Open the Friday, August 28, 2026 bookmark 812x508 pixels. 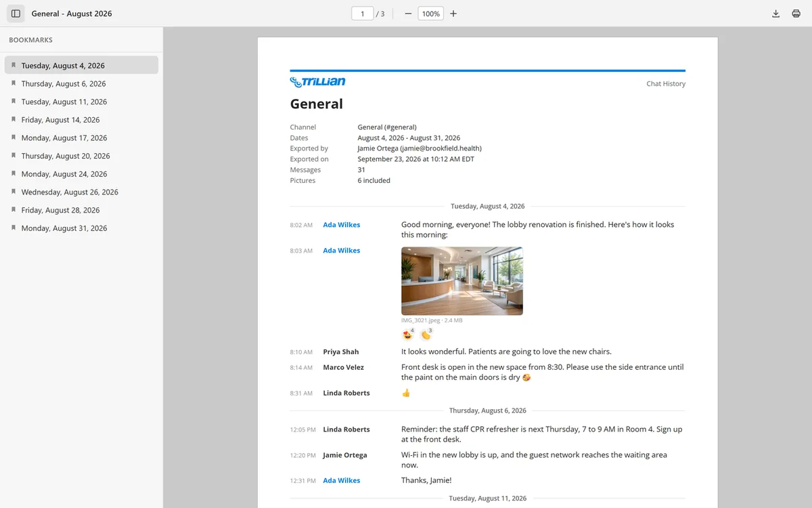click(x=81, y=210)
